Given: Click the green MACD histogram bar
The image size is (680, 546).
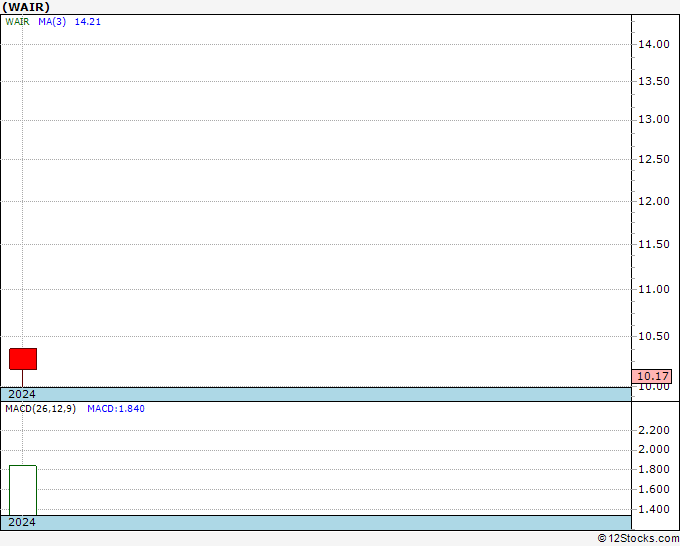Looking at the screenshot, I should coord(23,490).
